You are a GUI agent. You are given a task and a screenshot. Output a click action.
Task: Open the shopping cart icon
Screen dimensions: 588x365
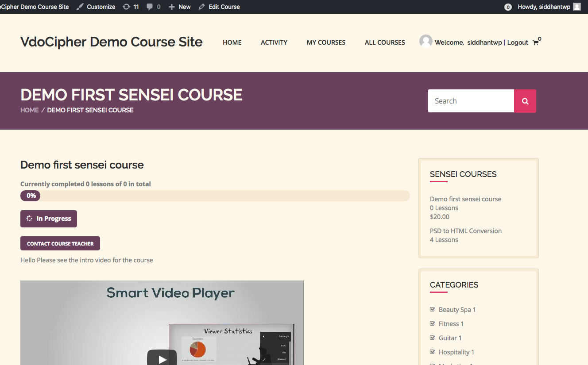click(536, 42)
